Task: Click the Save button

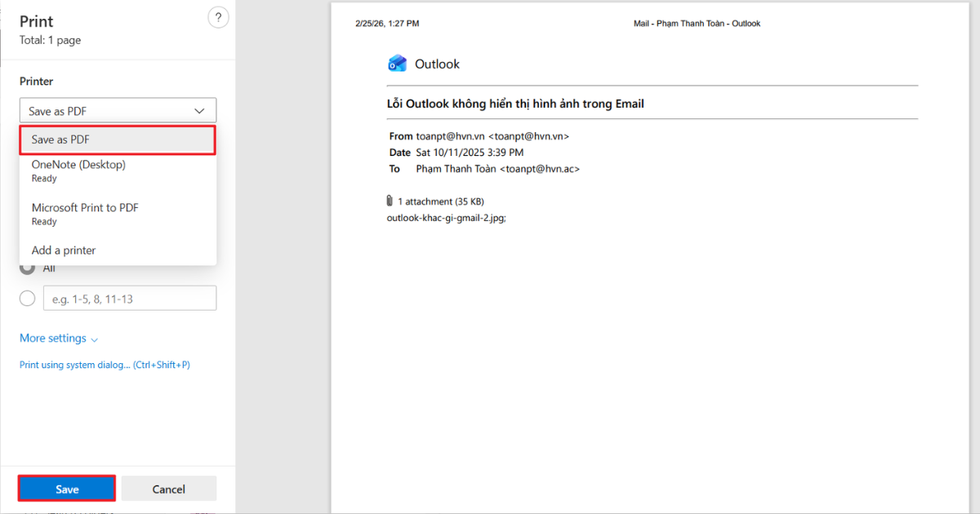Action: (66, 488)
